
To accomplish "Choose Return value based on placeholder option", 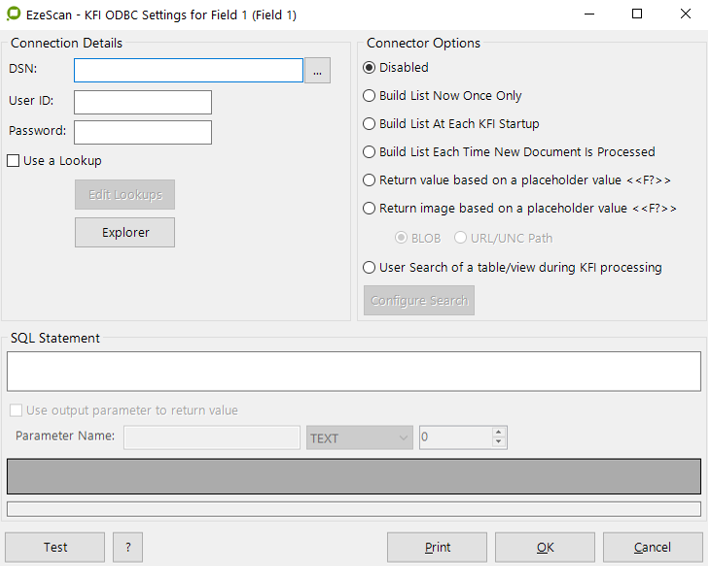I will tap(370, 180).
